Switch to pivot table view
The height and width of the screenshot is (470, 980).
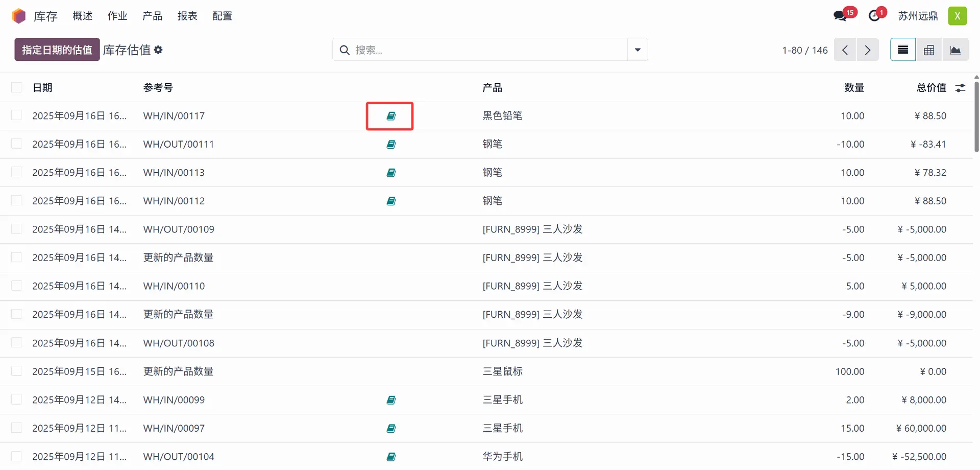(x=929, y=50)
